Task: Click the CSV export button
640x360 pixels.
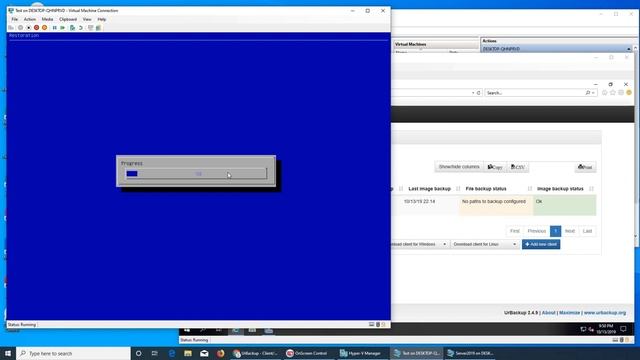Action: click(518, 167)
